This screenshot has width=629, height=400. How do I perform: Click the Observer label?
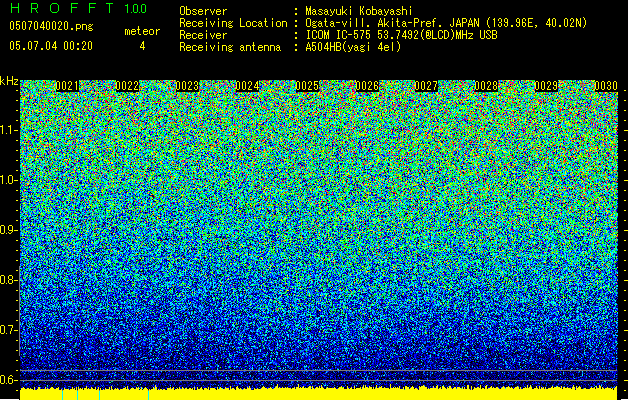[203, 11]
